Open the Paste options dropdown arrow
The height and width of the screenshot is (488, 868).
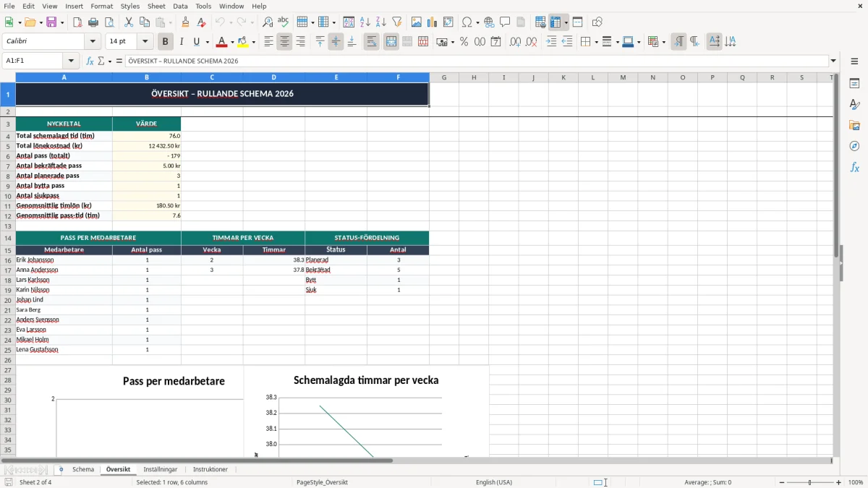click(170, 22)
